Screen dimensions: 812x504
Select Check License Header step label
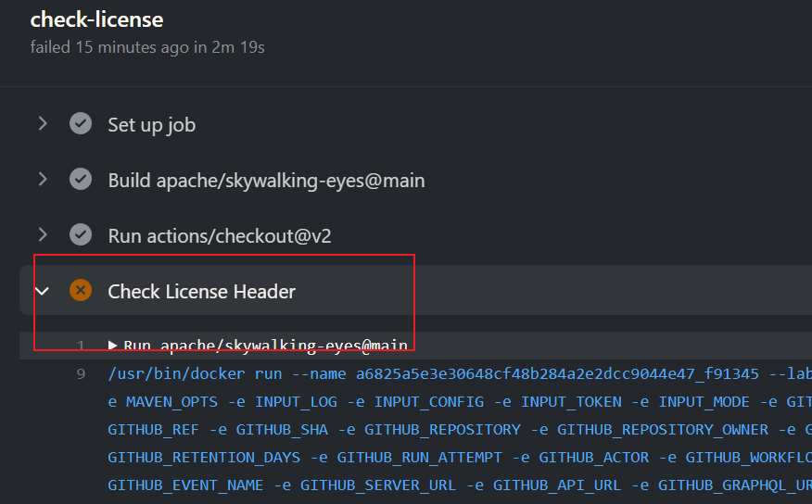[x=201, y=292]
